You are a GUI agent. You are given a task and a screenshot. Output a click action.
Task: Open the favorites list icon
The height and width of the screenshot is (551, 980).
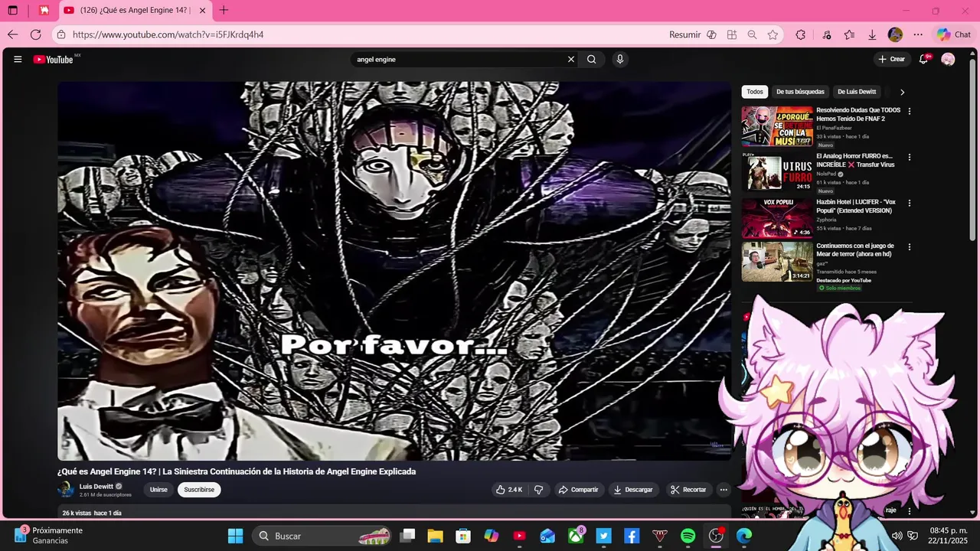click(849, 34)
